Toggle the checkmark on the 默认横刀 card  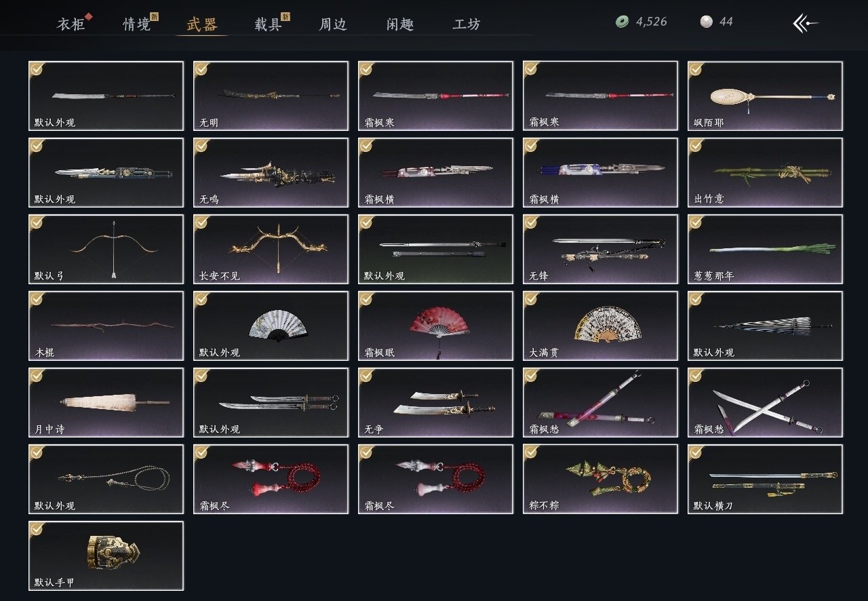click(x=696, y=452)
